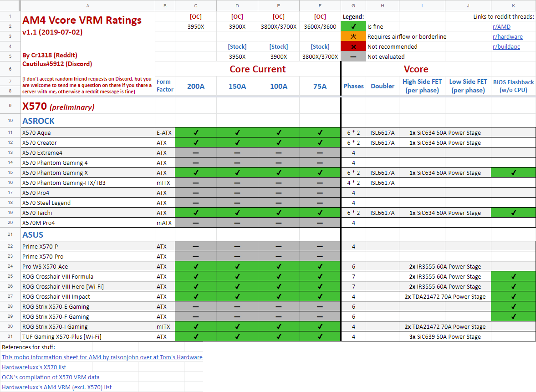The width and height of the screenshot is (536, 392).
Task: Click the 'High Side FET (per phase)' header
Action: (422, 86)
